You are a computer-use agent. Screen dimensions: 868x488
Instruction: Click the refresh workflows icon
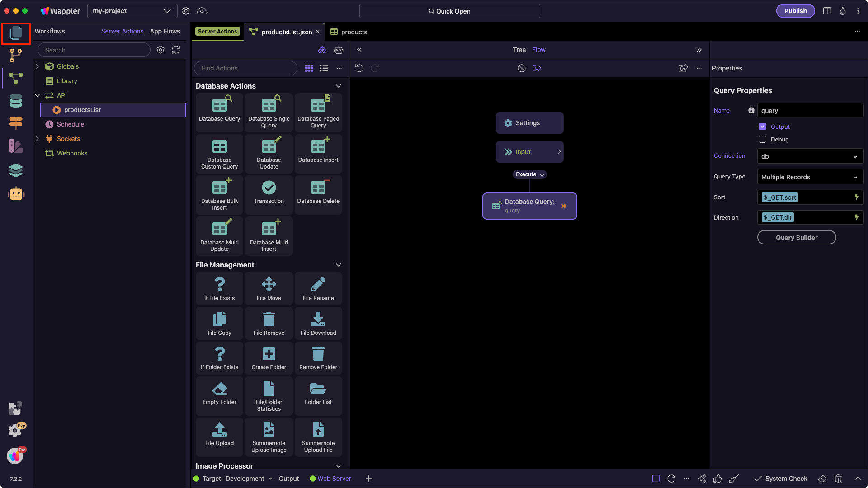(x=176, y=50)
